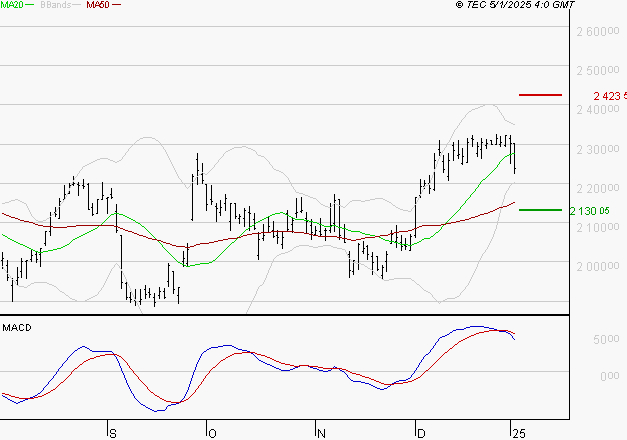This screenshot has width=627, height=440.
Task: Click the green 2 130 05 support value
Action: (x=590, y=211)
